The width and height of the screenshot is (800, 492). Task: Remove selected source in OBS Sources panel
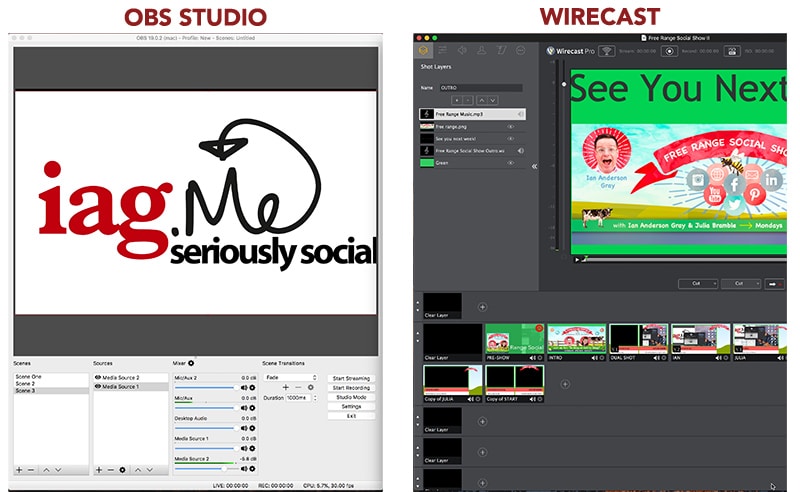(x=111, y=470)
